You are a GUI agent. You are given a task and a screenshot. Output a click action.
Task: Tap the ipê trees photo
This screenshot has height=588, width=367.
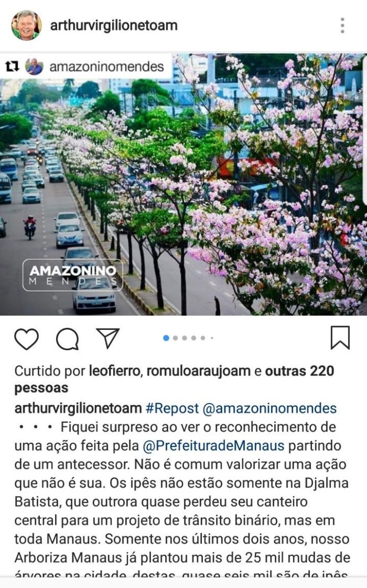click(x=183, y=184)
